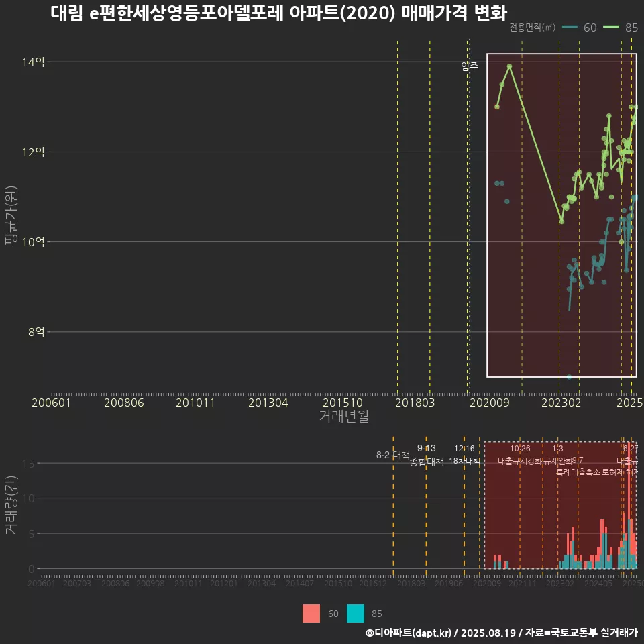
Task: Click the tallest salmon volume bar
Action: [x=629, y=480]
